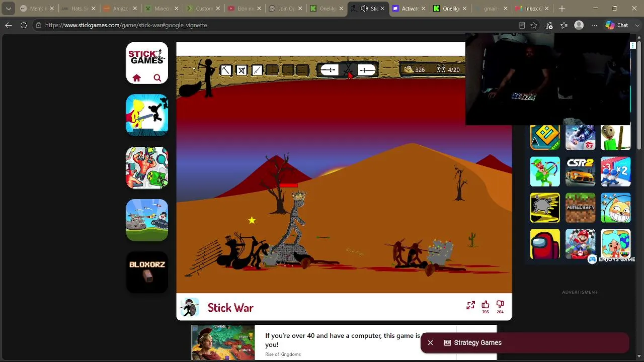The height and width of the screenshot is (362, 644).
Task: Open the blue runners x2 ad icon
Action: (616, 171)
